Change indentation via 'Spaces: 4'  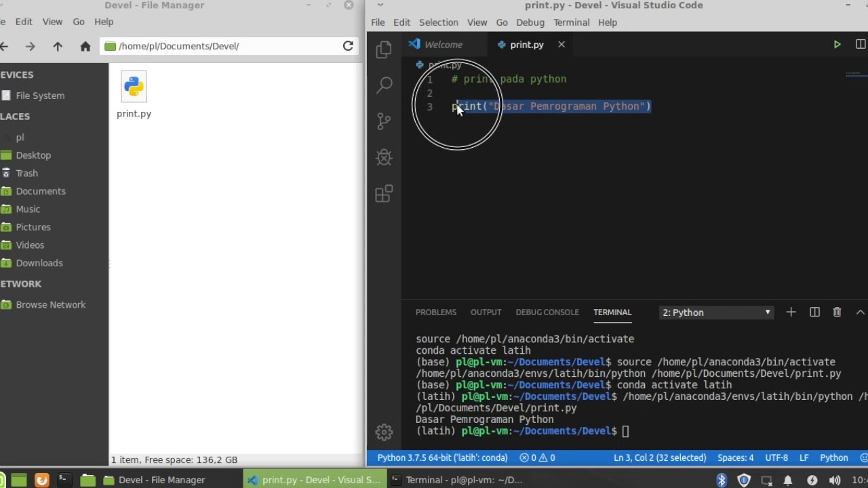[x=735, y=457]
